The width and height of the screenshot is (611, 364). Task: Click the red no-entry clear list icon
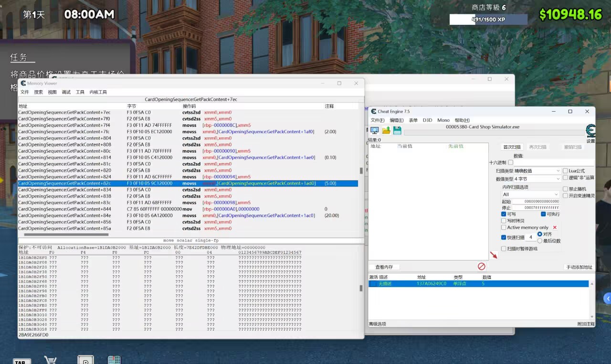pos(482,267)
